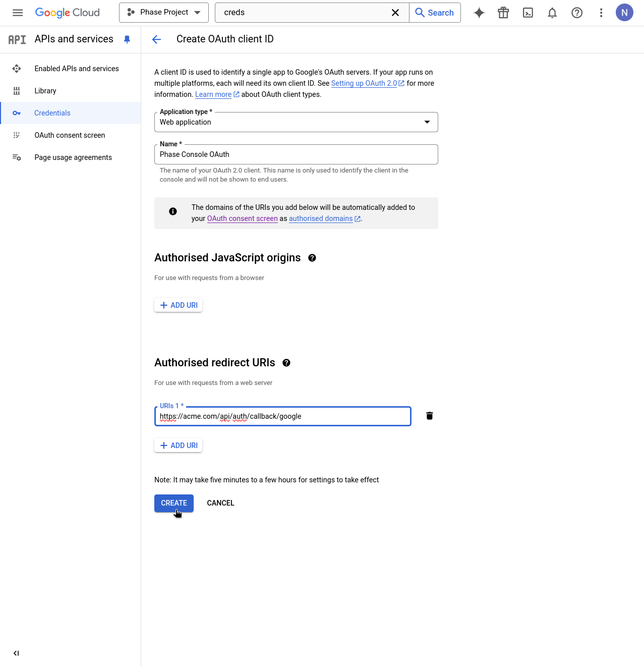Click the CANCEL button
The height and width of the screenshot is (666, 644).
220,503
